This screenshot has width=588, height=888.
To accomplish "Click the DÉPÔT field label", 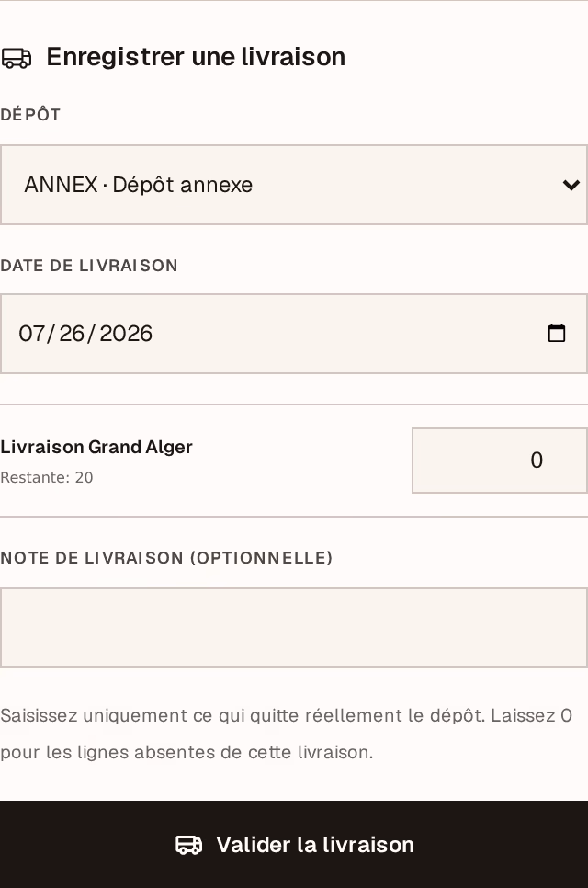I will click(x=30, y=115).
